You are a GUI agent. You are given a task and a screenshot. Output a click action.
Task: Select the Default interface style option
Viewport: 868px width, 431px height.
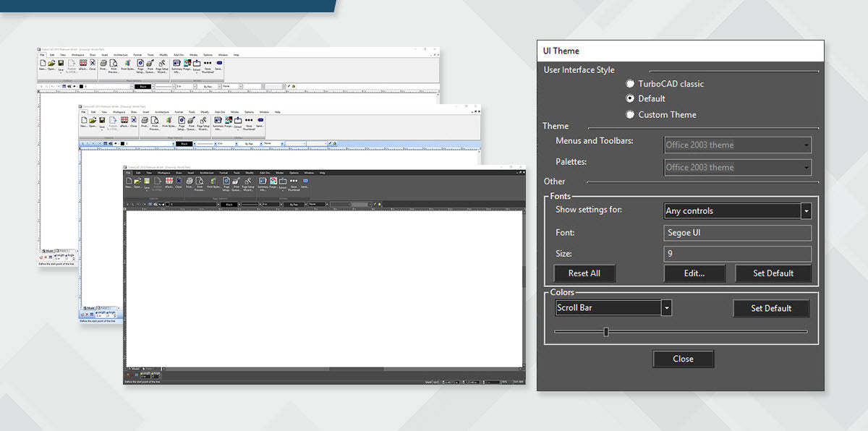(631, 98)
